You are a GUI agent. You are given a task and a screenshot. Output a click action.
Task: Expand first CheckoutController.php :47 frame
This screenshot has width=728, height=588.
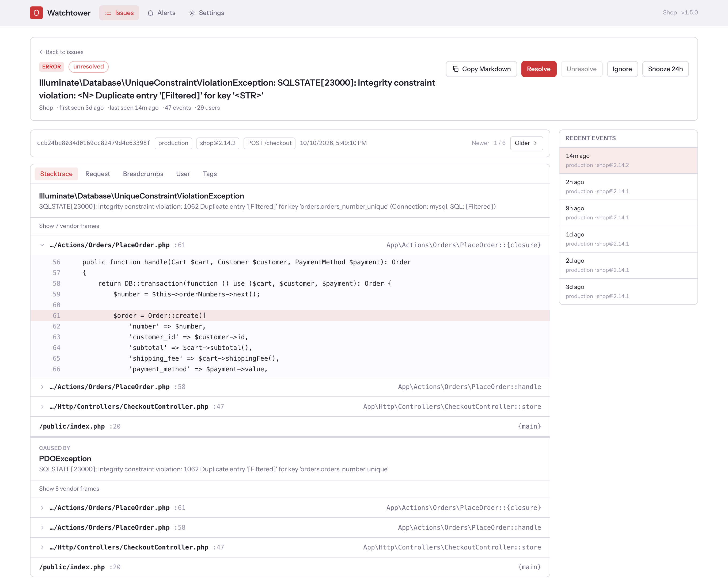[x=290, y=406]
